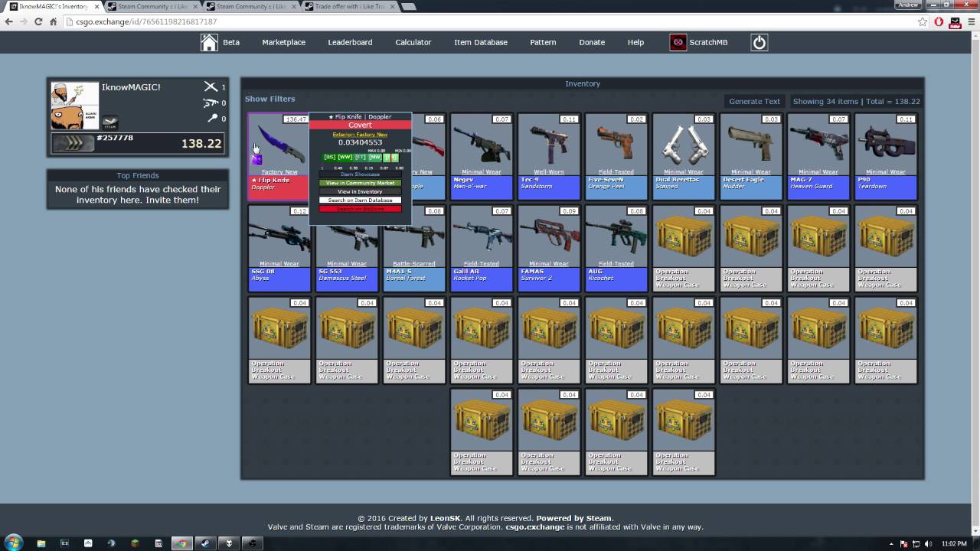The image size is (980, 551).
Task: Switch to the Trade offer browser tab
Action: (348, 6)
